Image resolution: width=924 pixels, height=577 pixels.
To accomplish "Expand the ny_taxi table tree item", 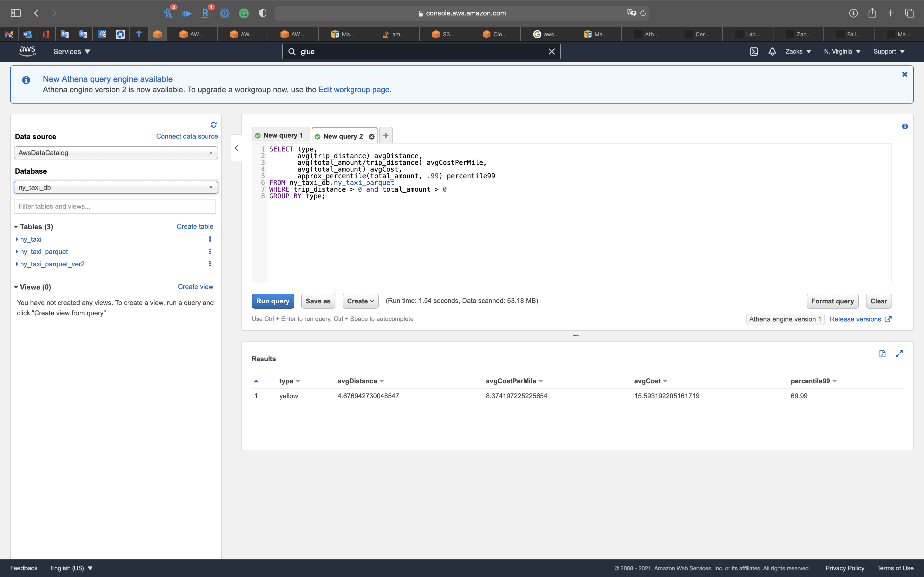I will tap(17, 239).
